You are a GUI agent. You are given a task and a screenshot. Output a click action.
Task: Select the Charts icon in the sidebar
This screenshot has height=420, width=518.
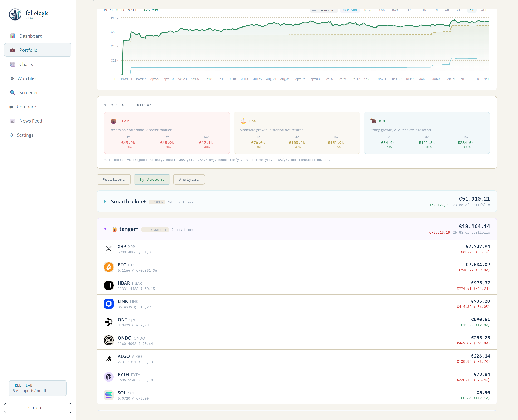click(x=12, y=64)
